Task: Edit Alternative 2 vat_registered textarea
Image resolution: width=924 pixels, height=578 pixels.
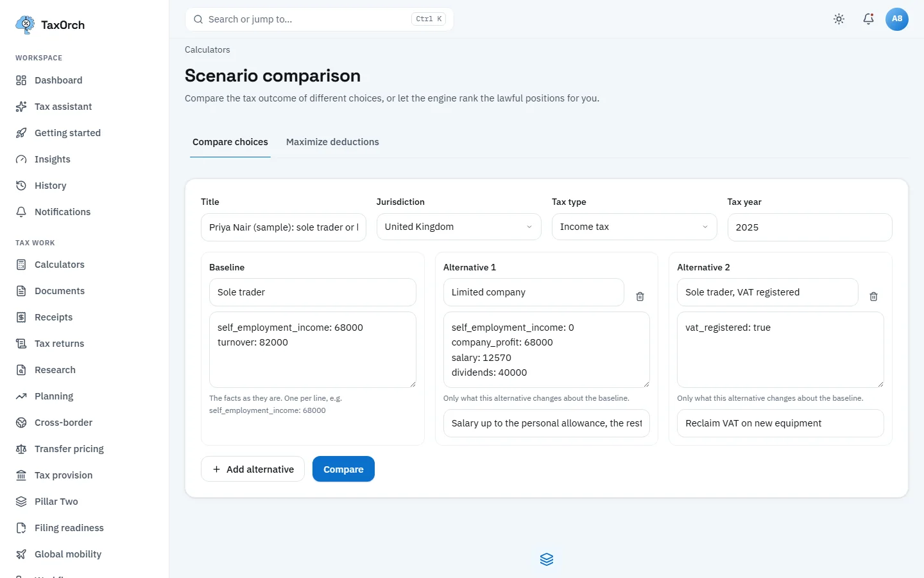Action: 780,350
